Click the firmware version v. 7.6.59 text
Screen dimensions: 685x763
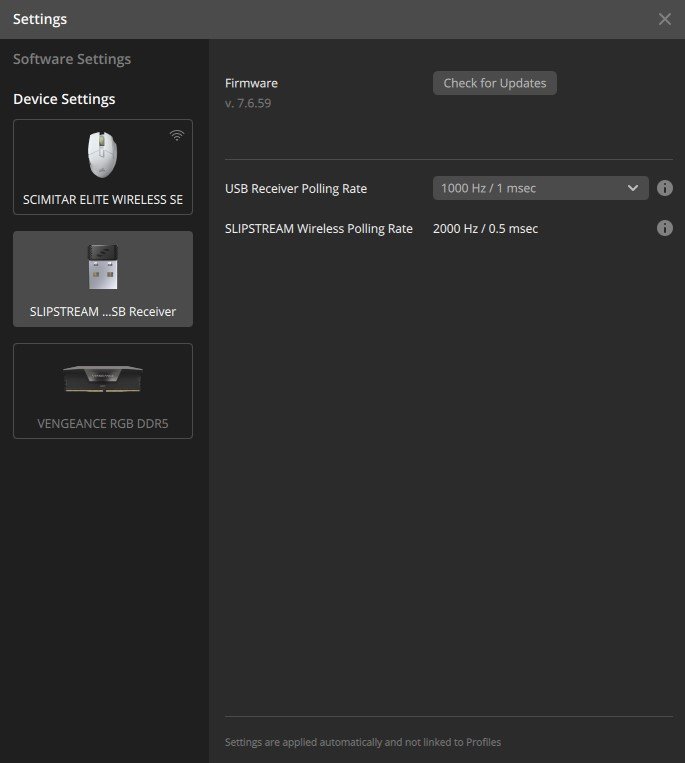pos(248,103)
